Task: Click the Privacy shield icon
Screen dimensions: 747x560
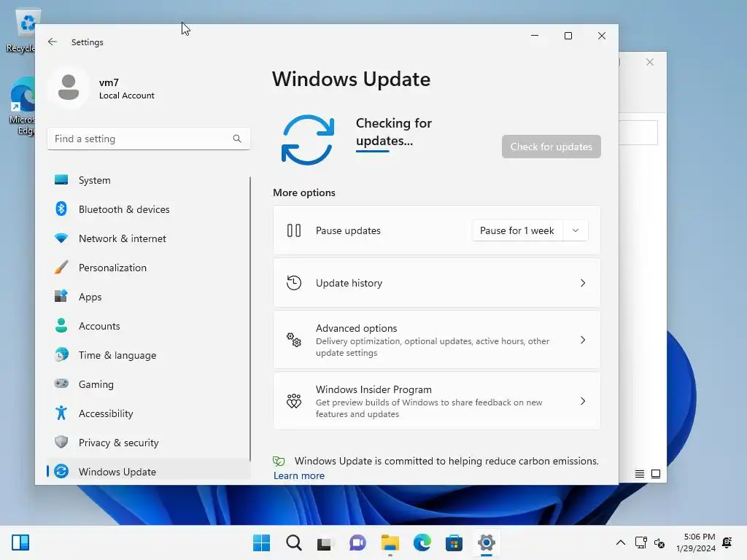Action: (61, 442)
